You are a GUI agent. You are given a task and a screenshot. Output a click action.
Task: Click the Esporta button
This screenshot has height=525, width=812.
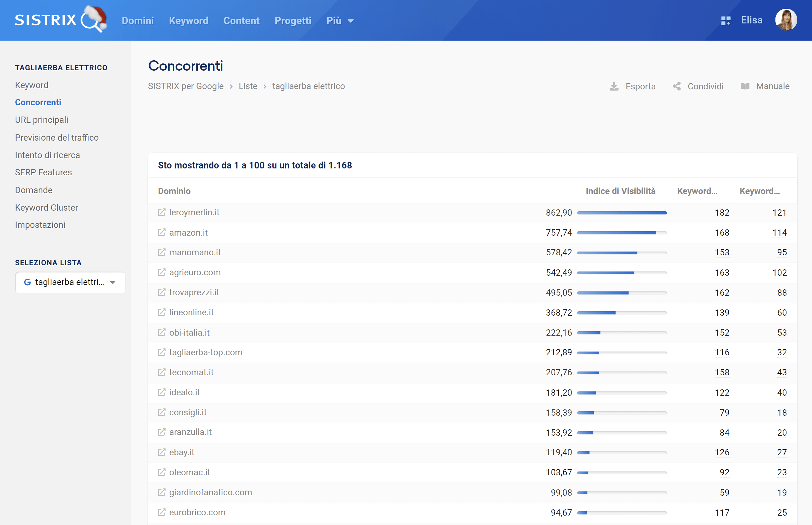pos(632,86)
